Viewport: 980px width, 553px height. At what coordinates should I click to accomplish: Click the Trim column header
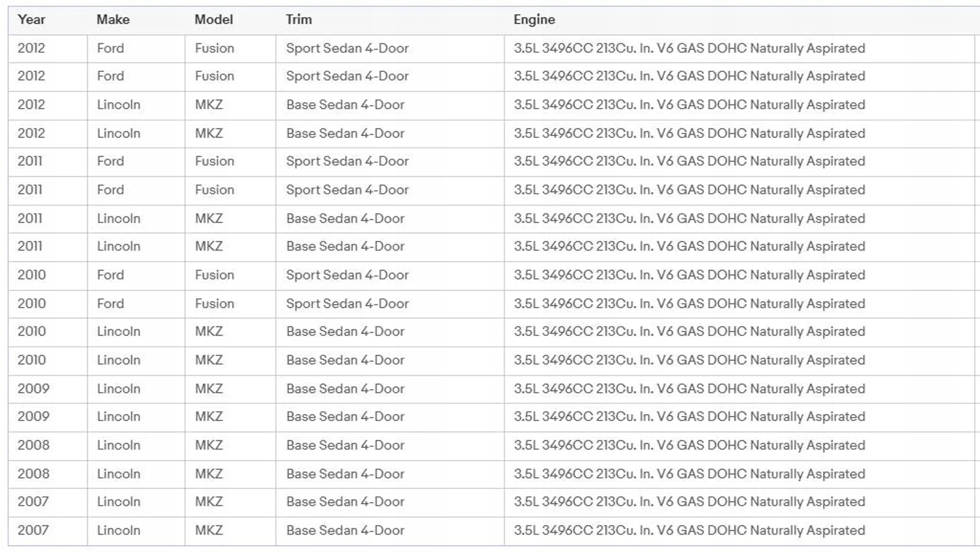pos(299,20)
